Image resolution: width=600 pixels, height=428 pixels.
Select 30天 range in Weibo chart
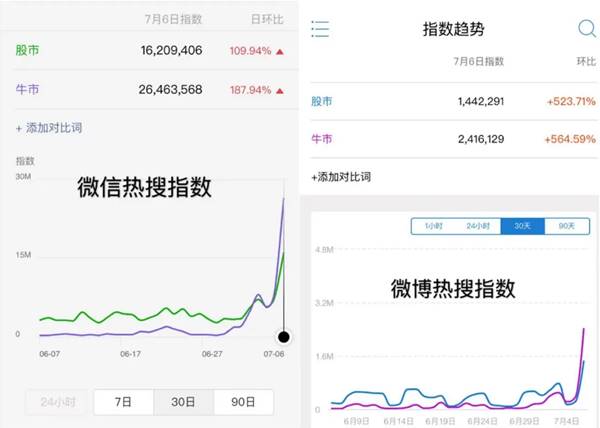tap(522, 226)
